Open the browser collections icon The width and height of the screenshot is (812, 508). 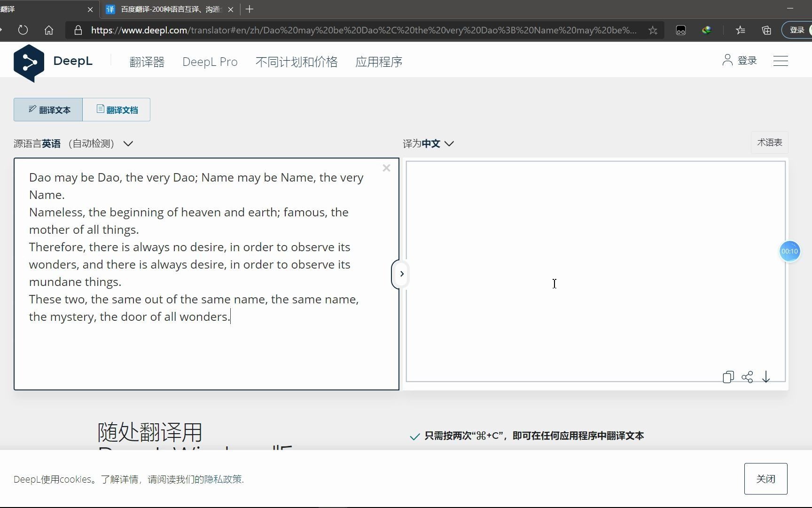(766, 30)
